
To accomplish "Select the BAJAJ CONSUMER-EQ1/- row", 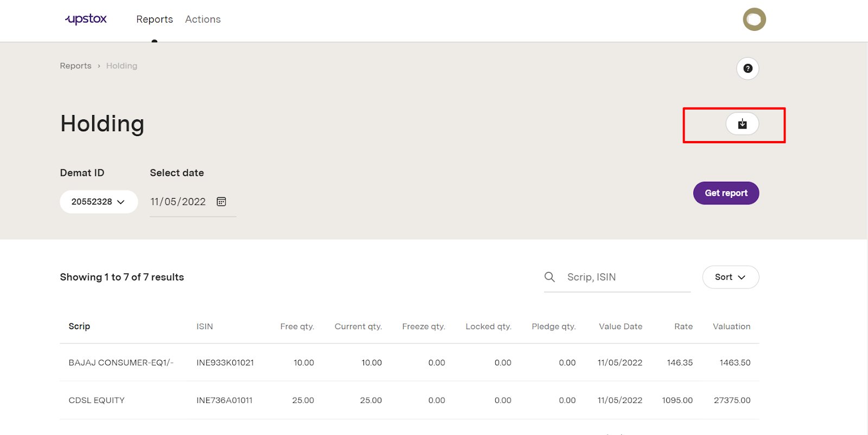I will pyautogui.click(x=121, y=362).
